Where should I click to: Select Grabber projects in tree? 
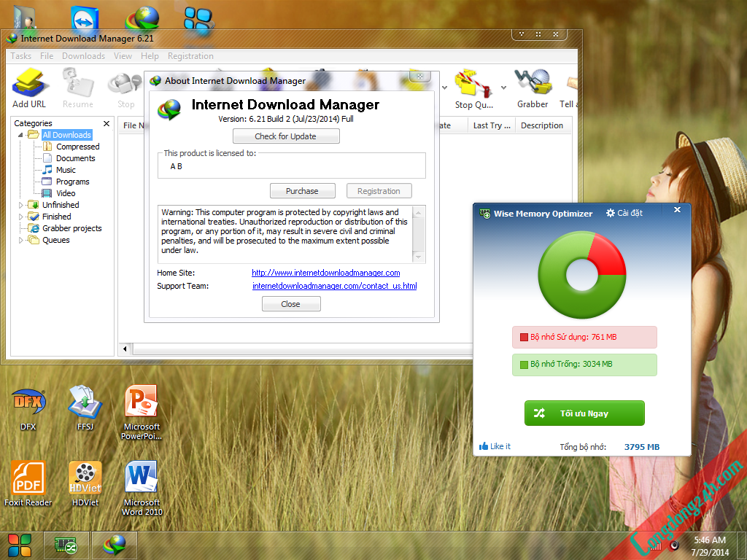coord(72,228)
